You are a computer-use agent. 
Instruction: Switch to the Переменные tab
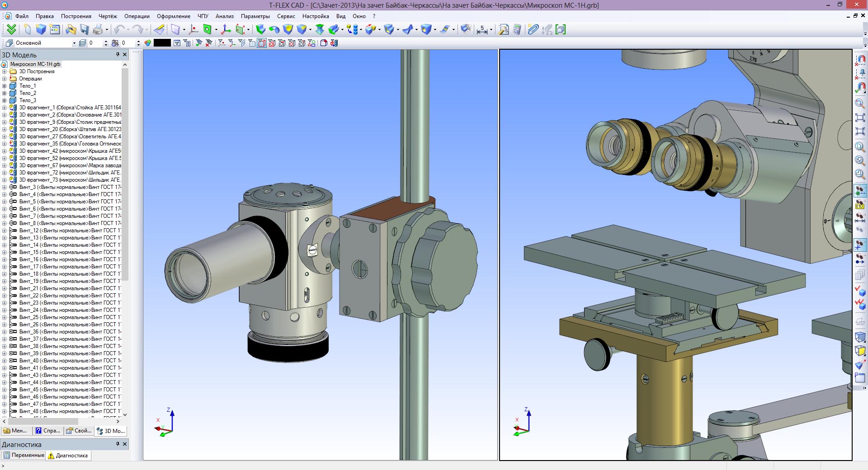[24, 456]
